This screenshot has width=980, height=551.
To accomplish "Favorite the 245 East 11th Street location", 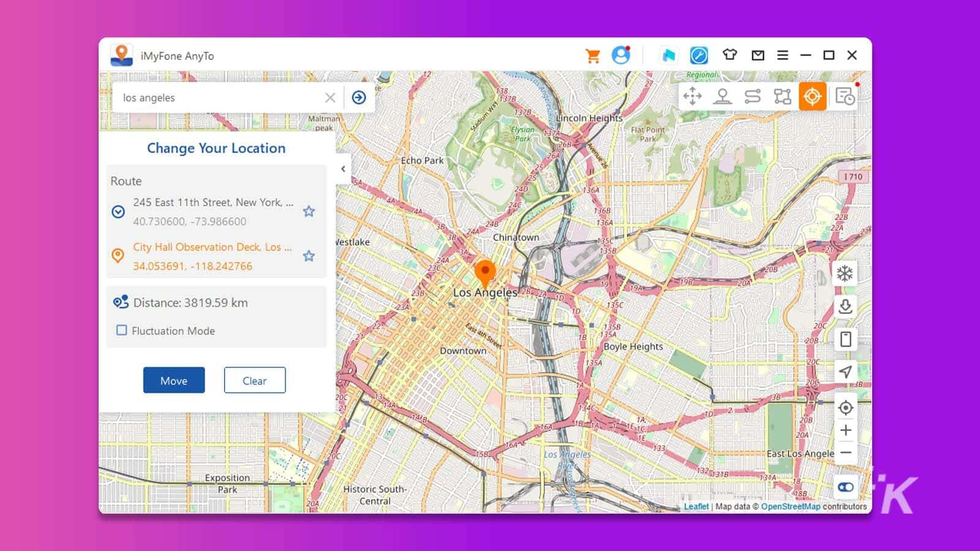I will [x=309, y=211].
